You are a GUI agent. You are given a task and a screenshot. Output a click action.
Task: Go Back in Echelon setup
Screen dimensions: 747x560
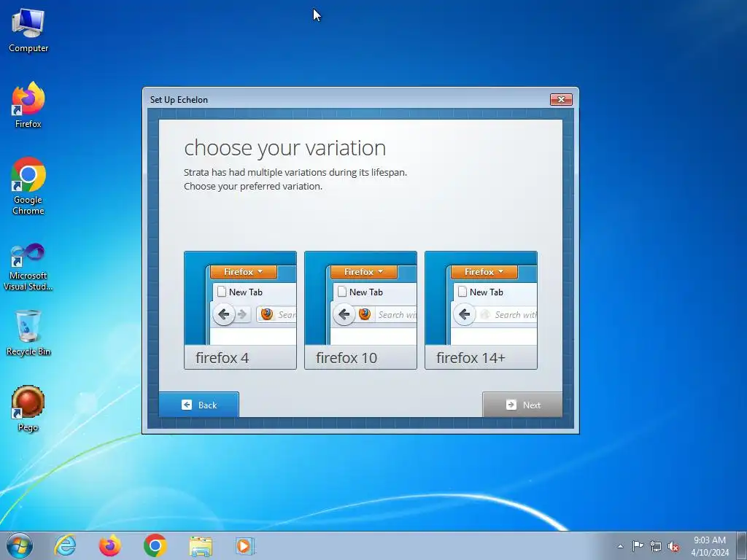pos(198,405)
